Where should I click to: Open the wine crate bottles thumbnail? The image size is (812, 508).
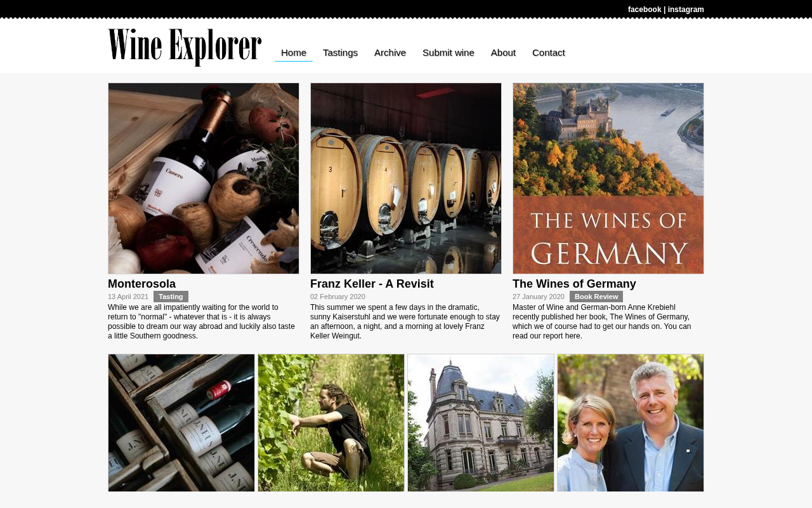click(181, 423)
